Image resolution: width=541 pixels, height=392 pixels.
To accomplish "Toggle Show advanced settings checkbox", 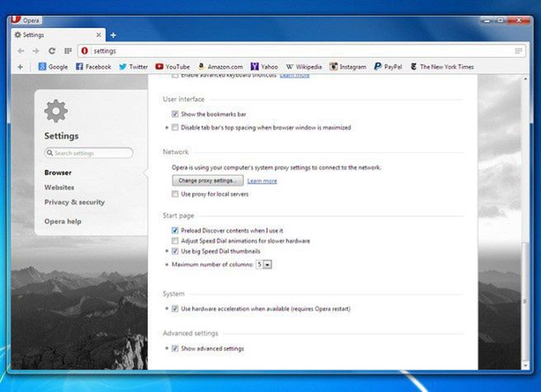I will (x=175, y=348).
